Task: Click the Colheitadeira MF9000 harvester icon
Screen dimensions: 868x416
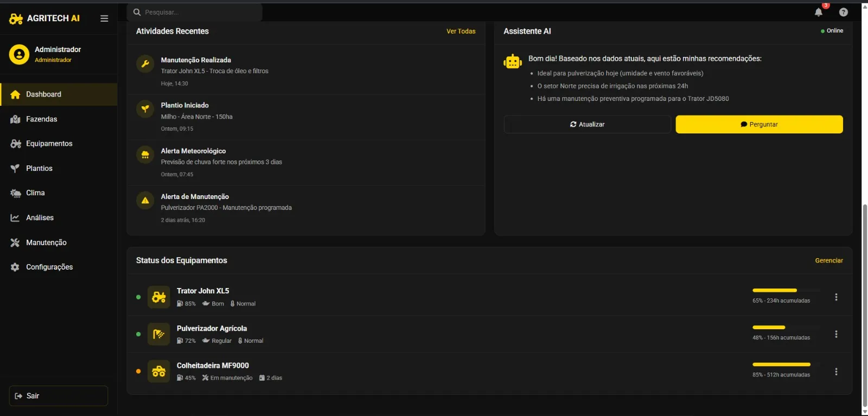Action: click(x=158, y=372)
